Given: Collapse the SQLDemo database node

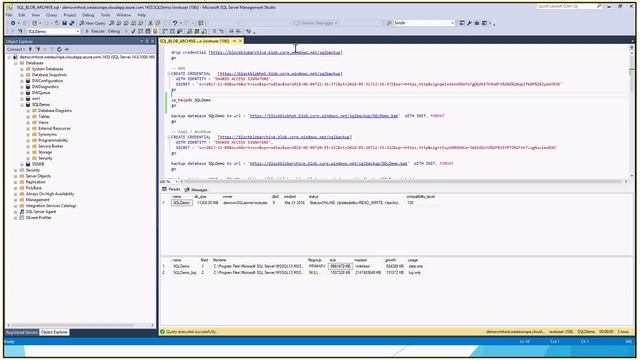Looking at the screenshot, I should [22, 105].
